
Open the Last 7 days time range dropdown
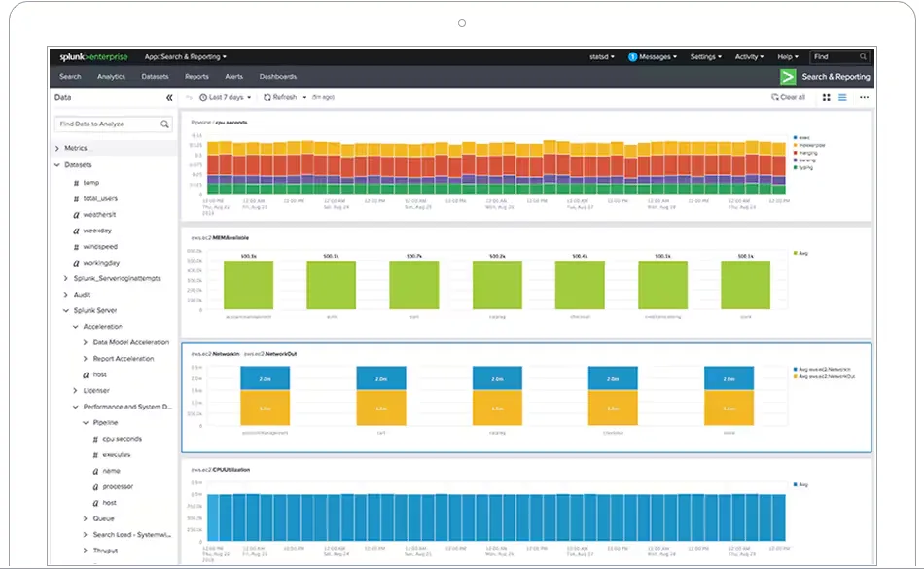click(x=226, y=97)
